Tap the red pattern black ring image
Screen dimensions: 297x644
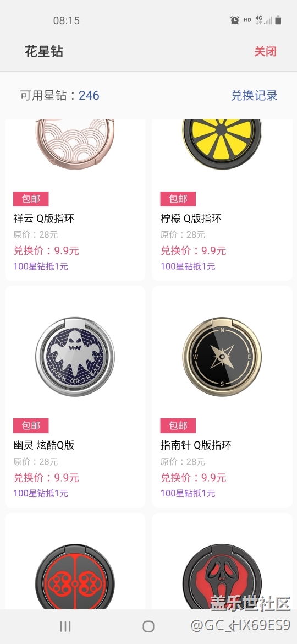[75, 577]
